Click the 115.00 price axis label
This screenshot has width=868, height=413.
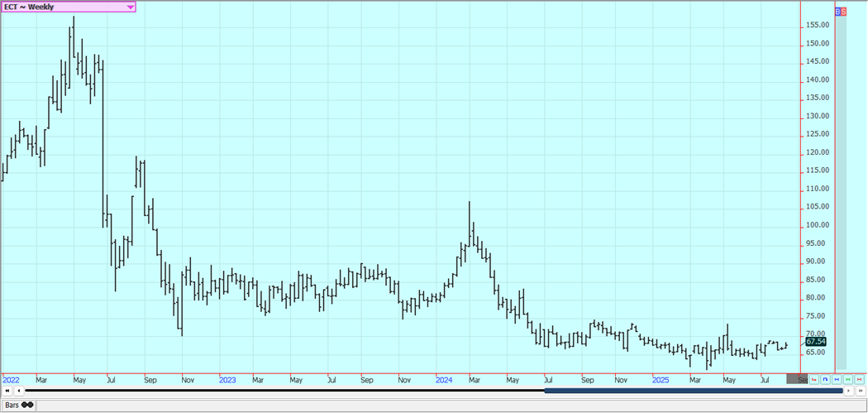click(817, 170)
